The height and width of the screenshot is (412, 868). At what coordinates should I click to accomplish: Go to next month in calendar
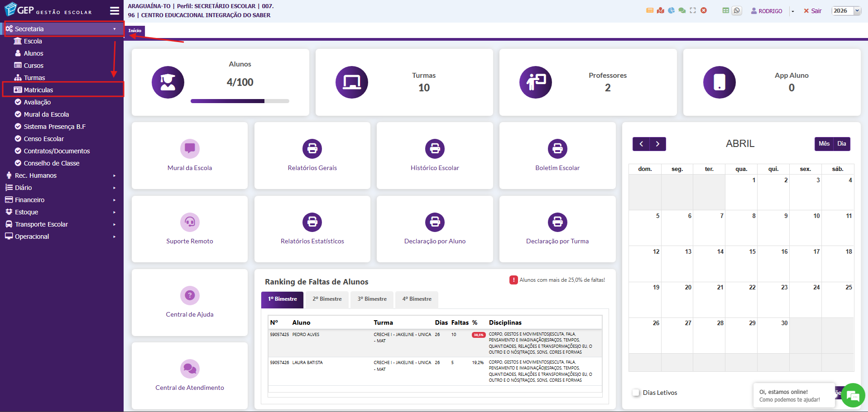[x=657, y=144]
